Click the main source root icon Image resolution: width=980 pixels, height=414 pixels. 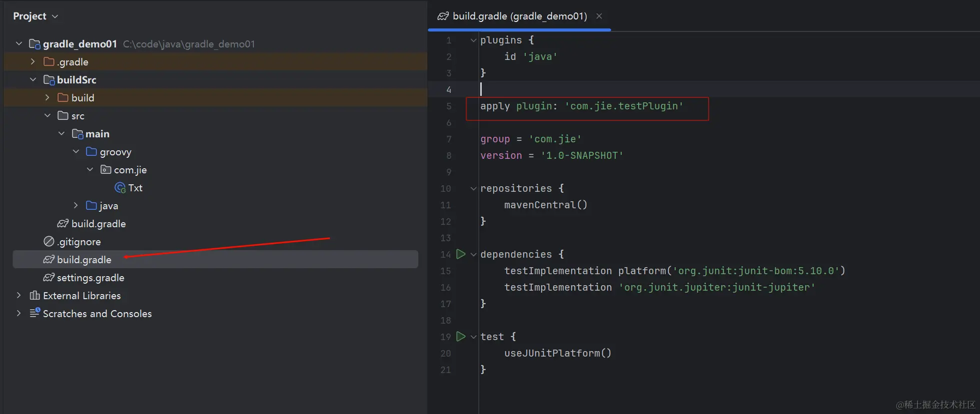coord(77,134)
